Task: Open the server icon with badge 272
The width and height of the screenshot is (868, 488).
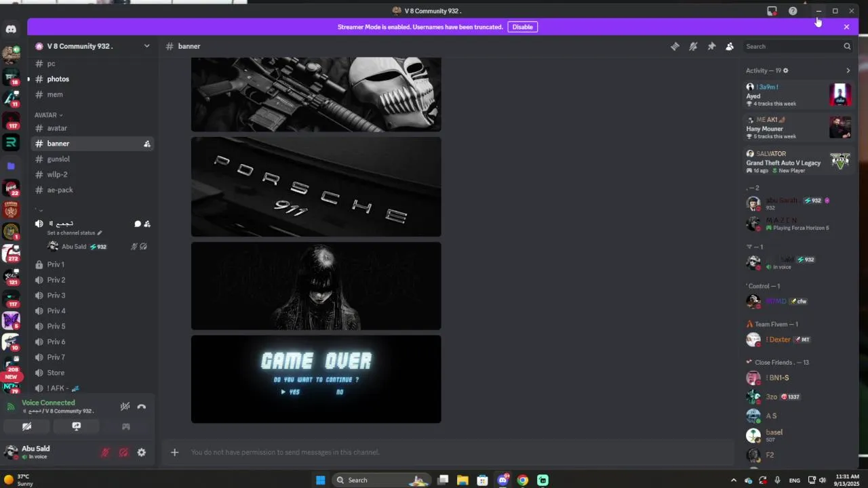Action: pyautogui.click(x=11, y=253)
